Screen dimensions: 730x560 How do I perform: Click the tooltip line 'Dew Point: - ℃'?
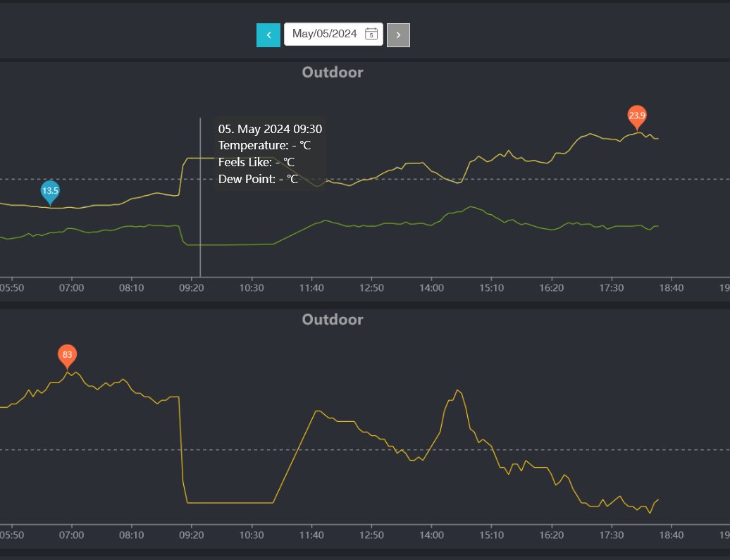[x=258, y=179]
